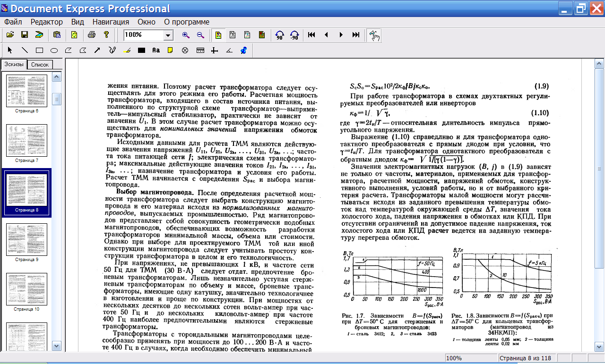Click the Scan document icon

tap(39, 34)
